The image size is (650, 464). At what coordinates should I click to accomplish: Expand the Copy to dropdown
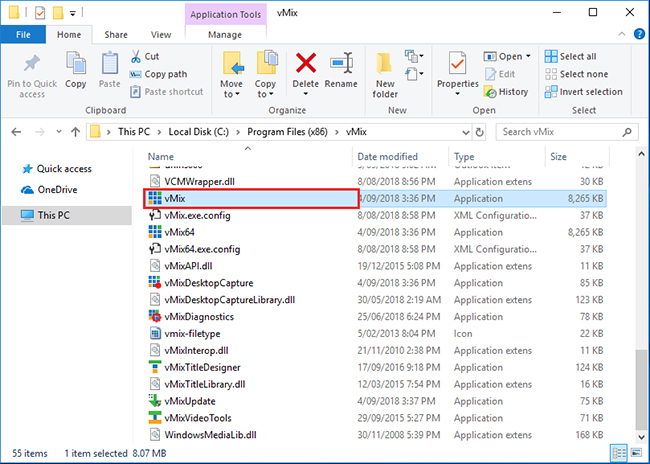pyautogui.click(x=266, y=95)
